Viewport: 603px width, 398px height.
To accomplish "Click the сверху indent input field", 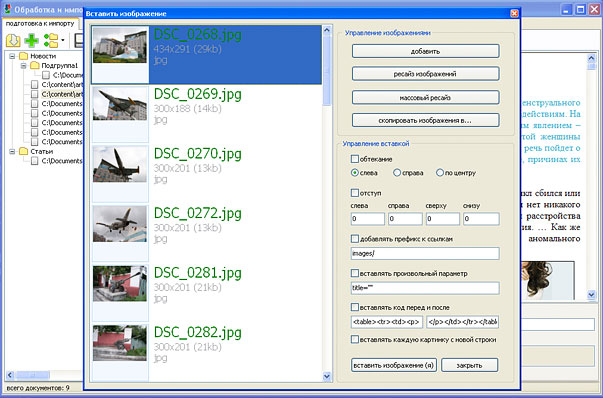I will coord(443,219).
